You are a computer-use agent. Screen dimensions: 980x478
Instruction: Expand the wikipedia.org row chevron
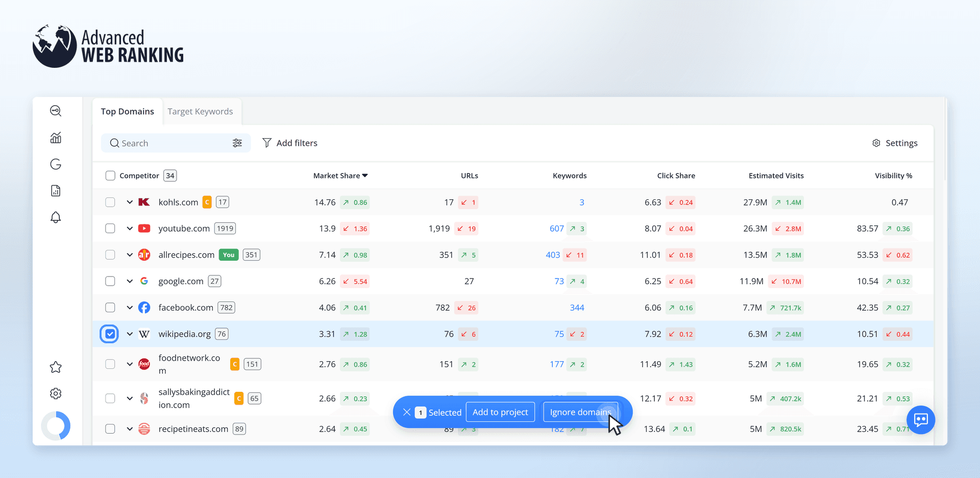[130, 334]
